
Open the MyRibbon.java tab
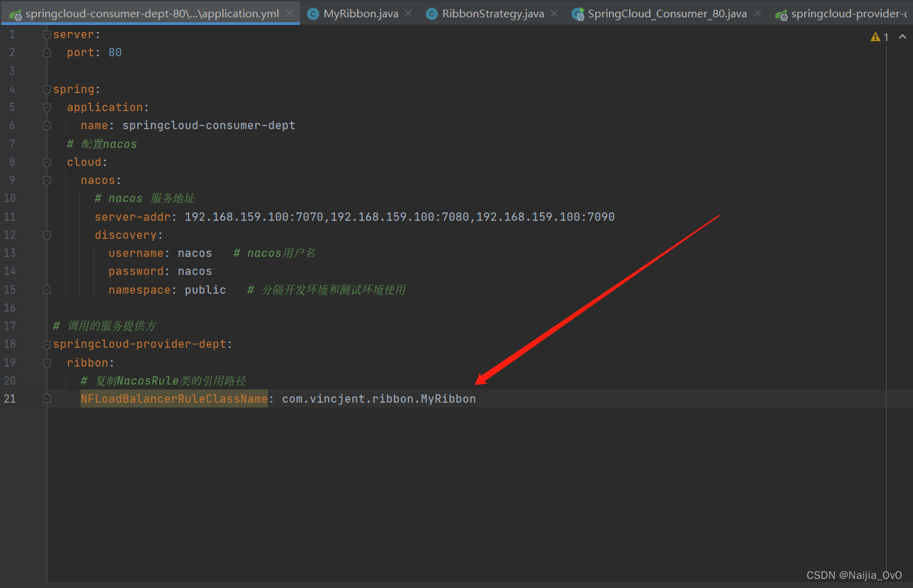point(360,13)
